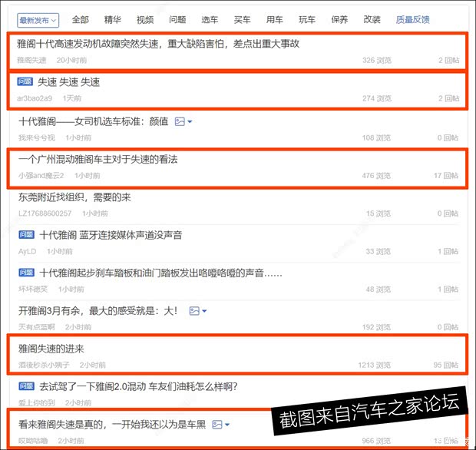Click 95 回帖 on 雅阁失速的进来

click(446, 365)
